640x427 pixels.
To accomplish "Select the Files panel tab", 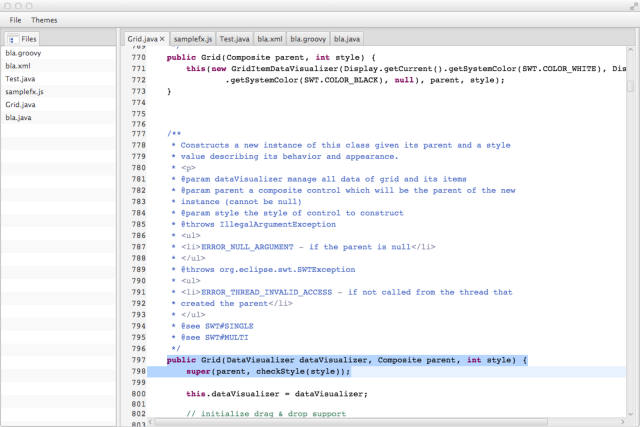I will (22, 39).
